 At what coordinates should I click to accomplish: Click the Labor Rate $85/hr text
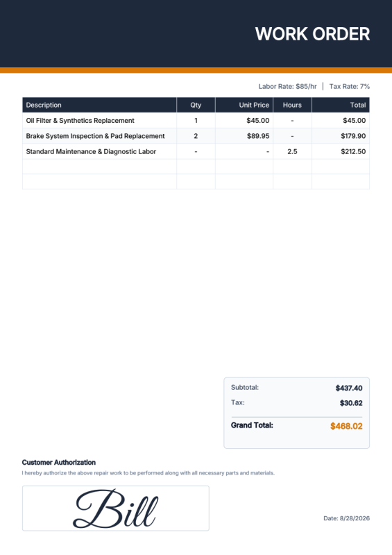click(x=287, y=86)
